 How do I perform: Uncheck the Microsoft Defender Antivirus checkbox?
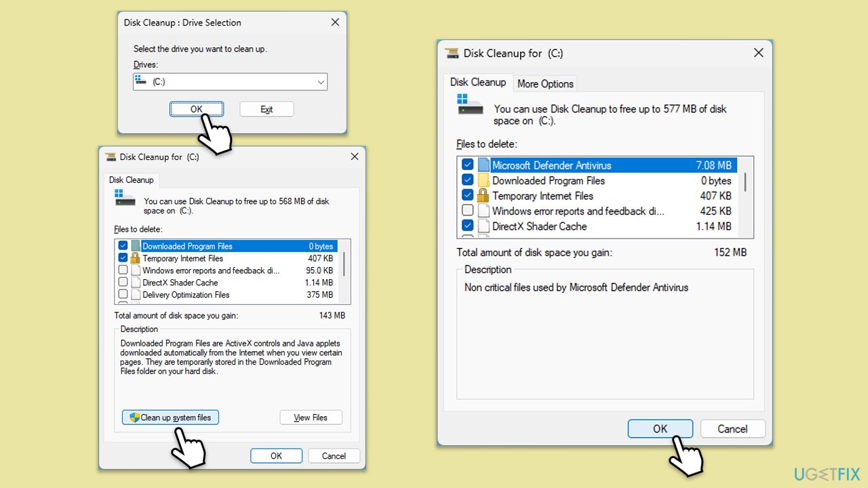click(x=467, y=165)
